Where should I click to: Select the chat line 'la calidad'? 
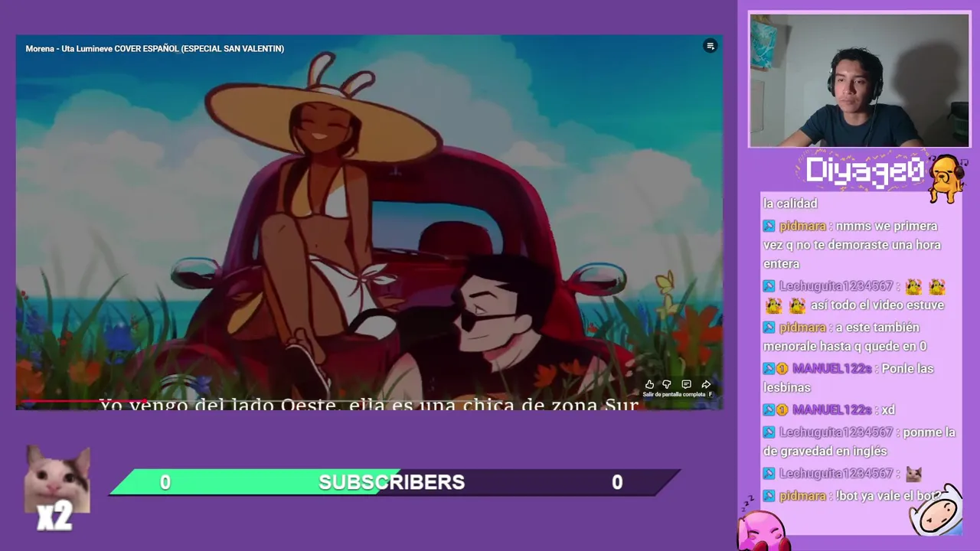click(x=790, y=204)
